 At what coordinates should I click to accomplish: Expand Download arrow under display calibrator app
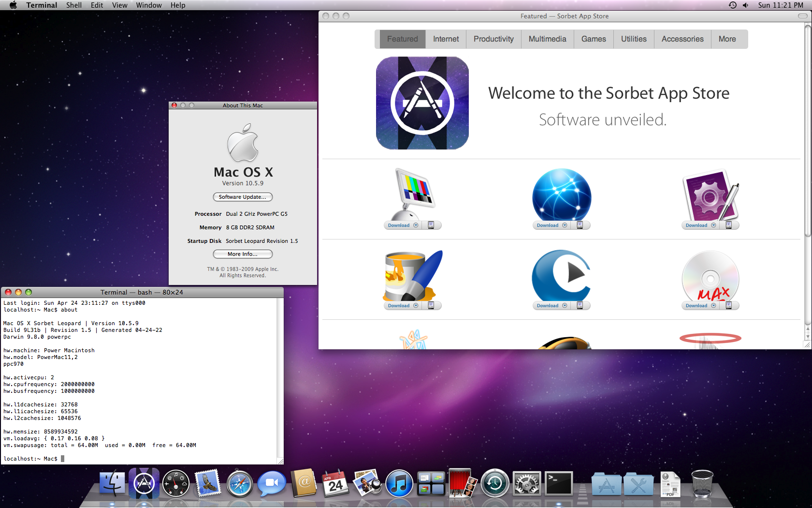(416, 225)
